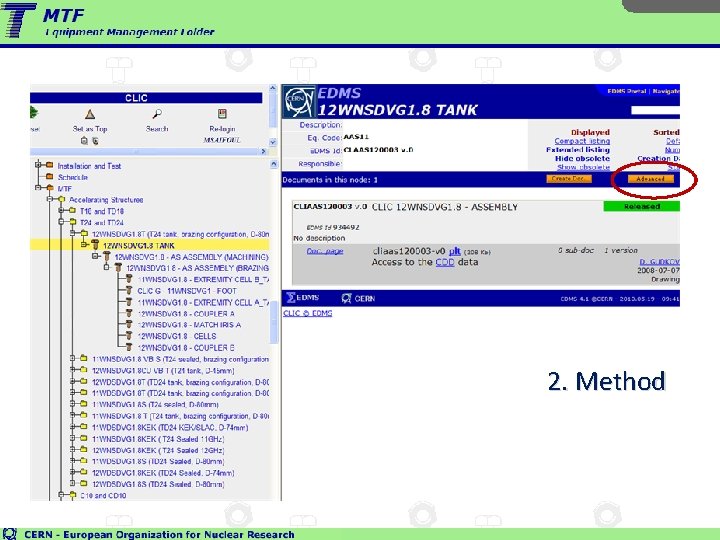720x540 pixels.
Task: Click the bolt icon beside EXTREMITY CELL A
Action: coord(129,302)
